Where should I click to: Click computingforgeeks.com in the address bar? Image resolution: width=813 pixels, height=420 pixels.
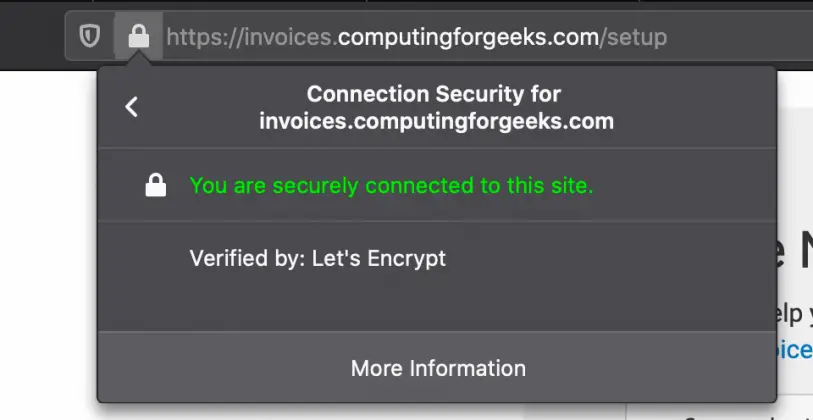coord(469,37)
